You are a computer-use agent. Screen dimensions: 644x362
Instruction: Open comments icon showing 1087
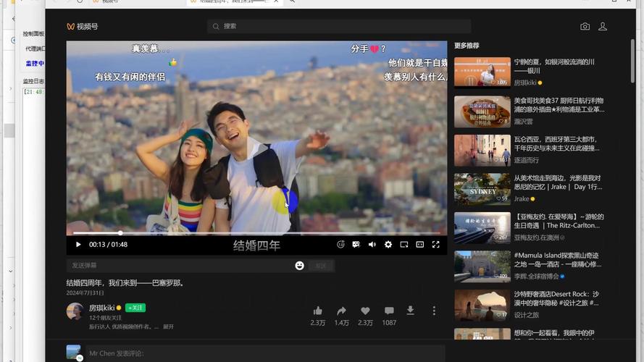[389, 311]
